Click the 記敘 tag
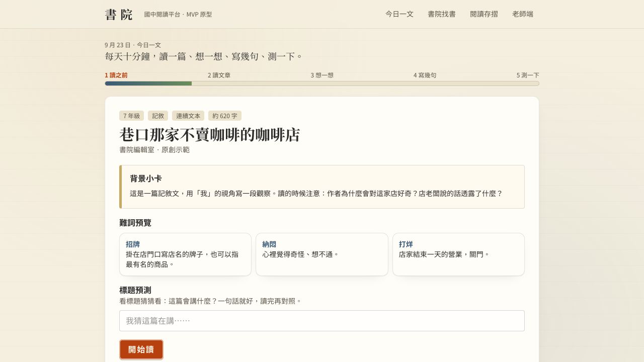 pos(158,116)
